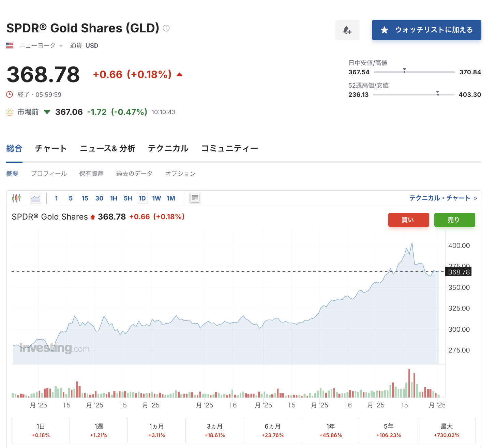
Task: Switch to the 過去のデータ sub-tab
Action: pyautogui.click(x=134, y=174)
